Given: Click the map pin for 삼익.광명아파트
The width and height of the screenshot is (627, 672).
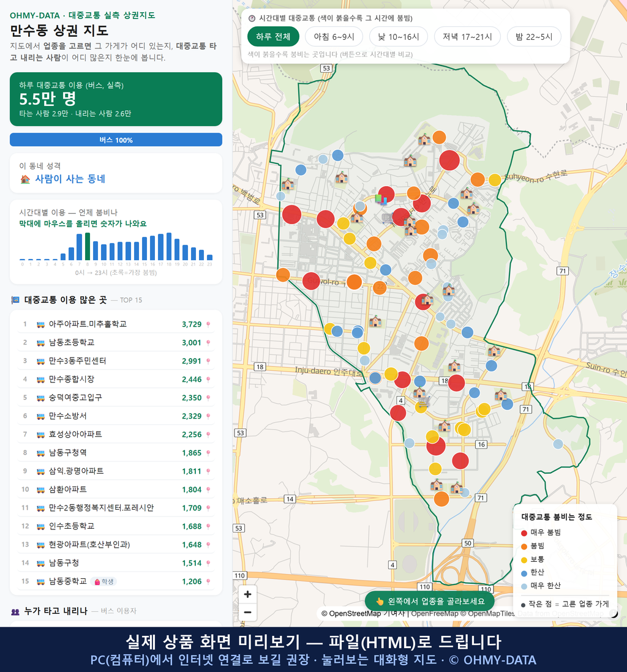Looking at the screenshot, I should click(x=208, y=471).
